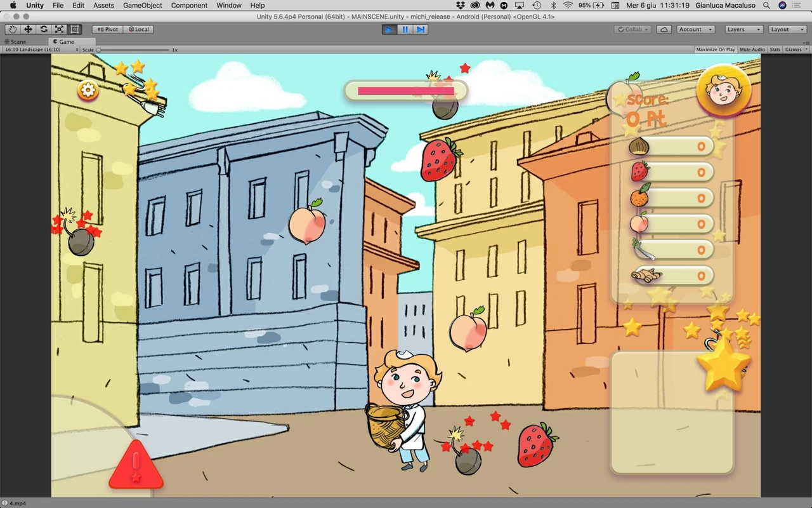The height and width of the screenshot is (508, 812).
Task: Select the Rect Transform tool
Action: pyautogui.click(x=75, y=29)
